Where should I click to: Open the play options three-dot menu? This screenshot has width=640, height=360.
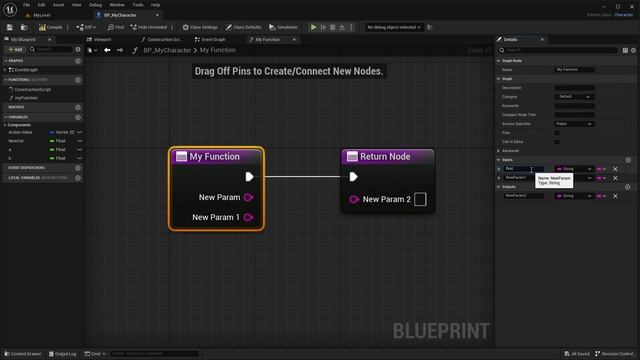[351, 27]
